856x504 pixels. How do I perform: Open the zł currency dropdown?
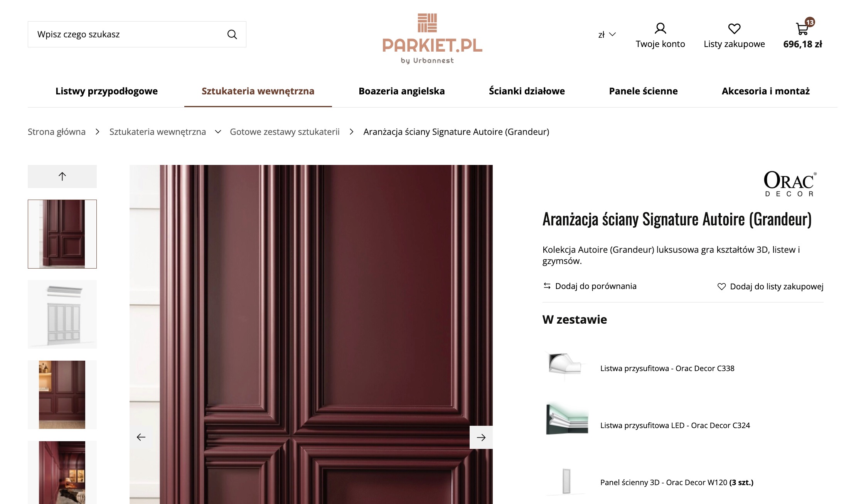(607, 35)
